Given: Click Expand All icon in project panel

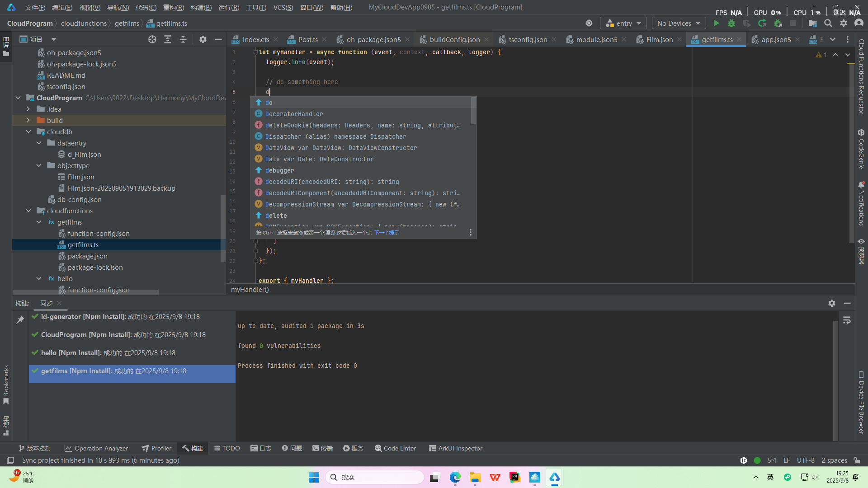Looking at the screenshot, I should click(x=168, y=39).
